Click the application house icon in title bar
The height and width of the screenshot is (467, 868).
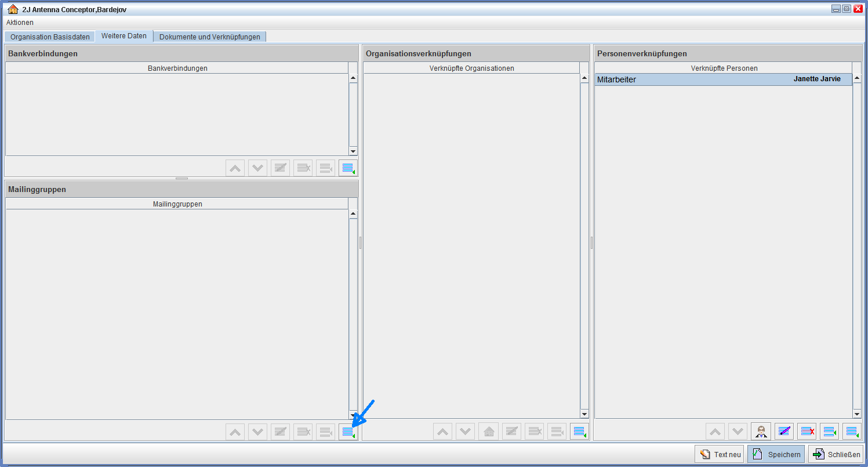[13, 9]
